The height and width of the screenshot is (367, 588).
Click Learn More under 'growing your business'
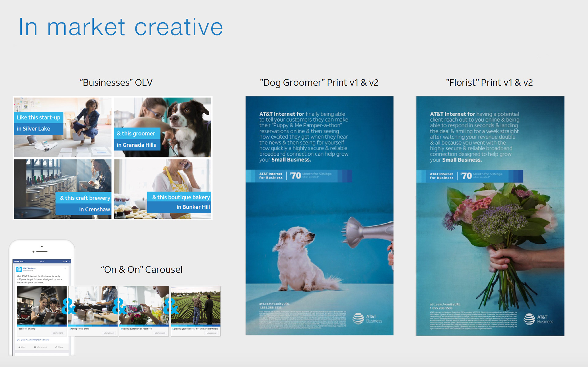coord(212,333)
